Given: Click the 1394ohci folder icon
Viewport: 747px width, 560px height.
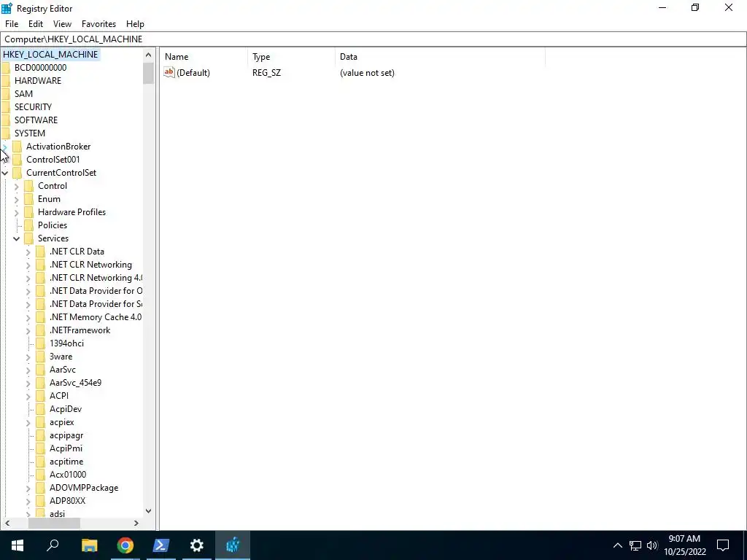Looking at the screenshot, I should pos(41,343).
